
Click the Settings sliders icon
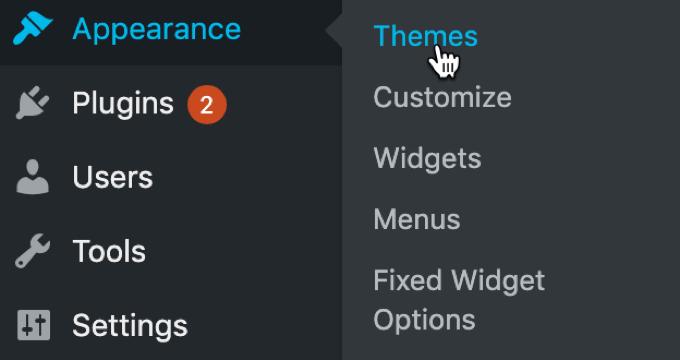(33, 325)
